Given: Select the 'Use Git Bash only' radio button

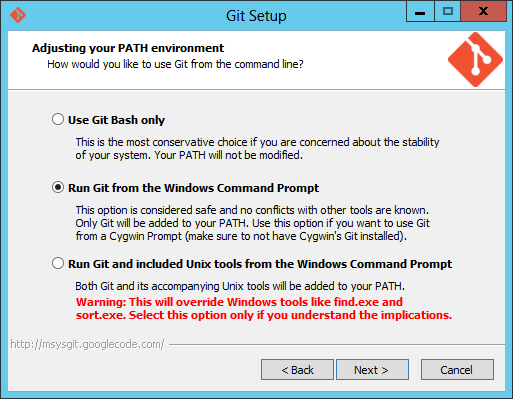Looking at the screenshot, I should click(58, 119).
